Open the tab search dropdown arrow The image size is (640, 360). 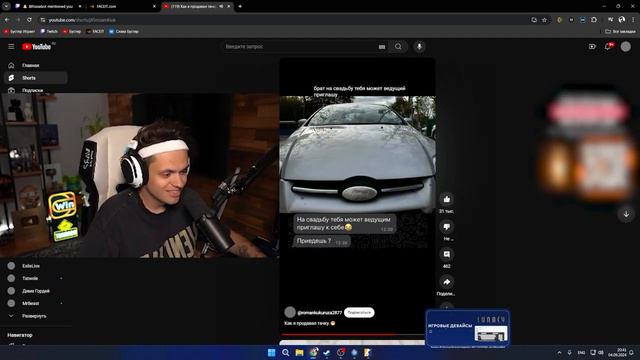[6, 6]
